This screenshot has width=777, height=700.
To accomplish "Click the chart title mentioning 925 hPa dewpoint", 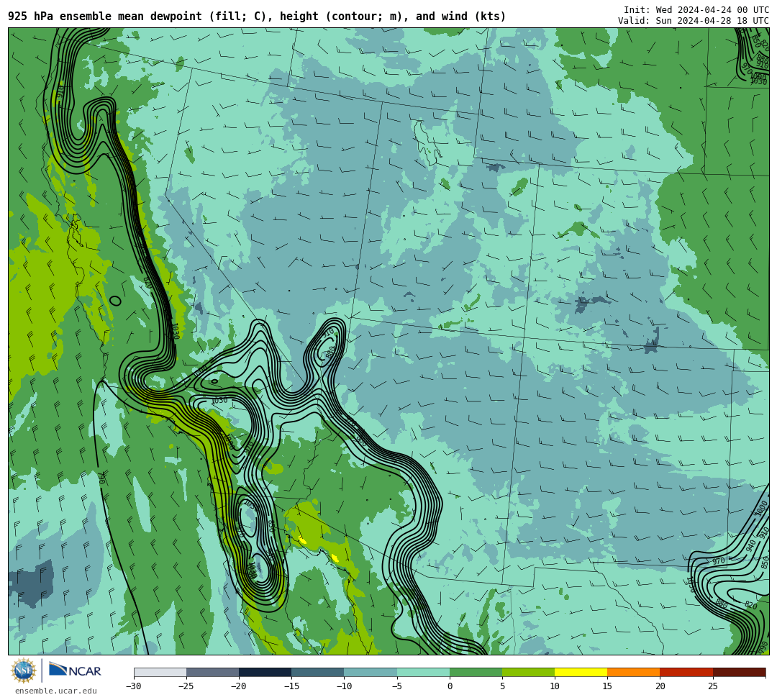I will 257,17.
